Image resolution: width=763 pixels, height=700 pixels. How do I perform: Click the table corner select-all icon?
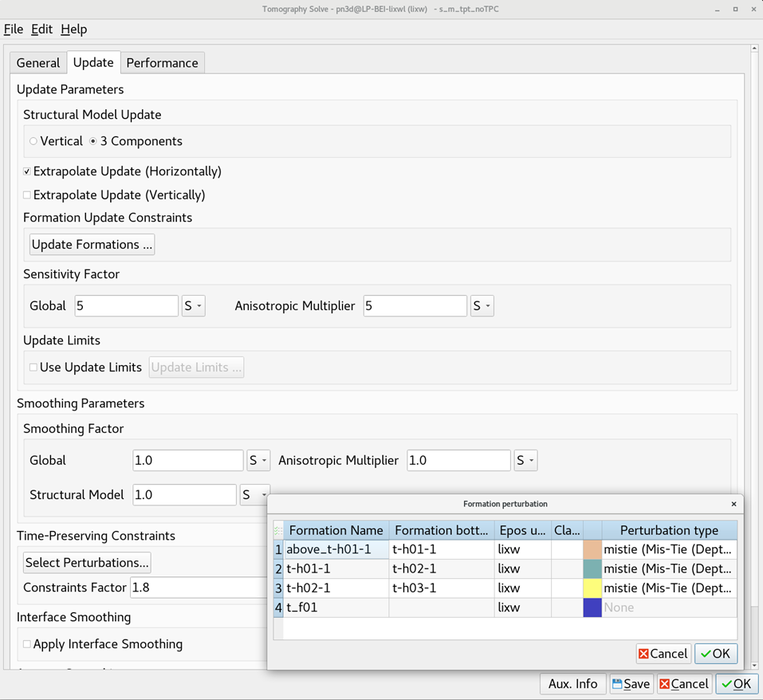(x=278, y=530)
